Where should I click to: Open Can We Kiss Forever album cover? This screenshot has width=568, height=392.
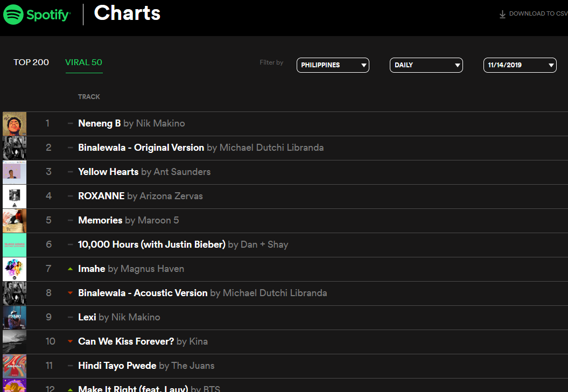[x=15, y=342]
